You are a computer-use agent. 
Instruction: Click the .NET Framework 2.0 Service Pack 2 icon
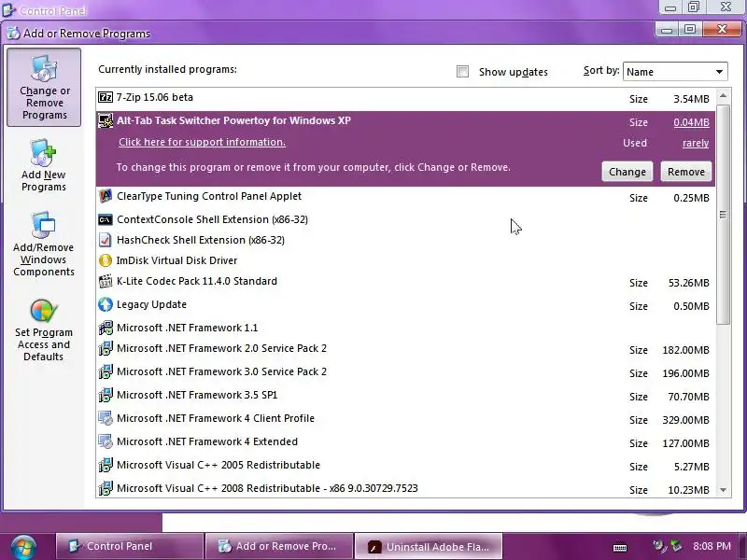pos(106,348)
